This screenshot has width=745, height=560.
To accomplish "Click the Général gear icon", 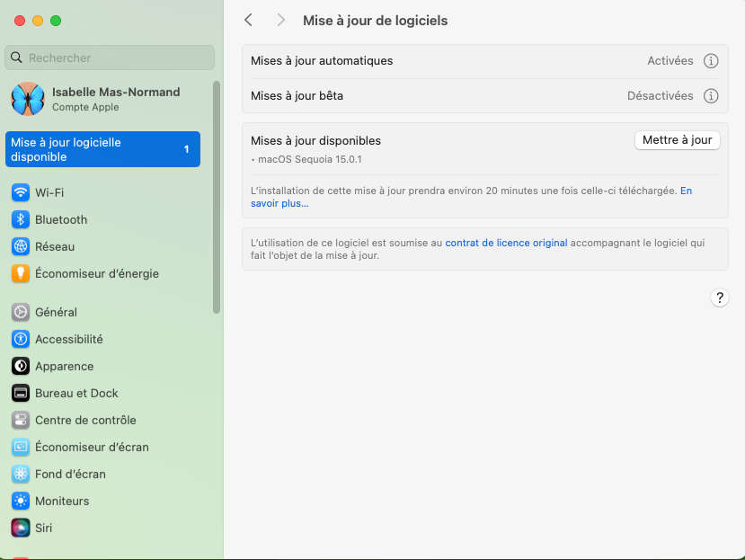I will tap(21, 312).
